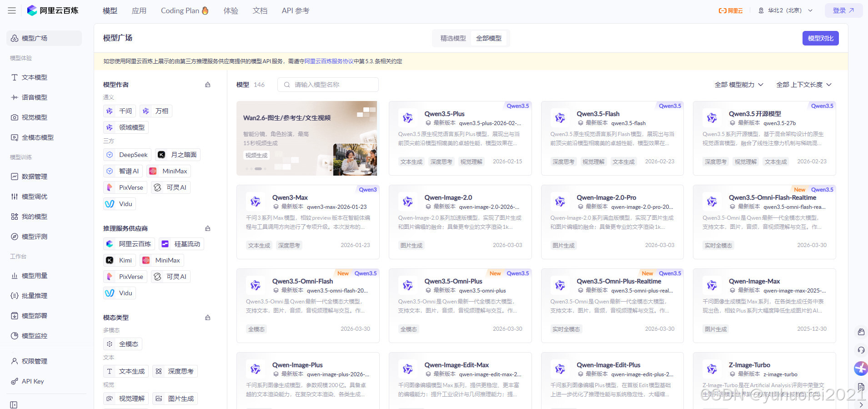This screenshot has height=409, width=868.
Task: Click the 模型对比 button
Action: 820,38
